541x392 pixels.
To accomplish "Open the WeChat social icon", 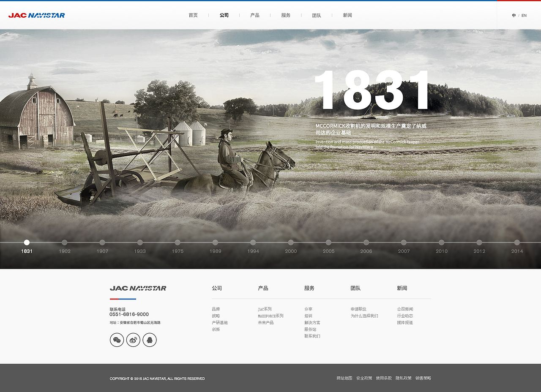I will 117,340.
